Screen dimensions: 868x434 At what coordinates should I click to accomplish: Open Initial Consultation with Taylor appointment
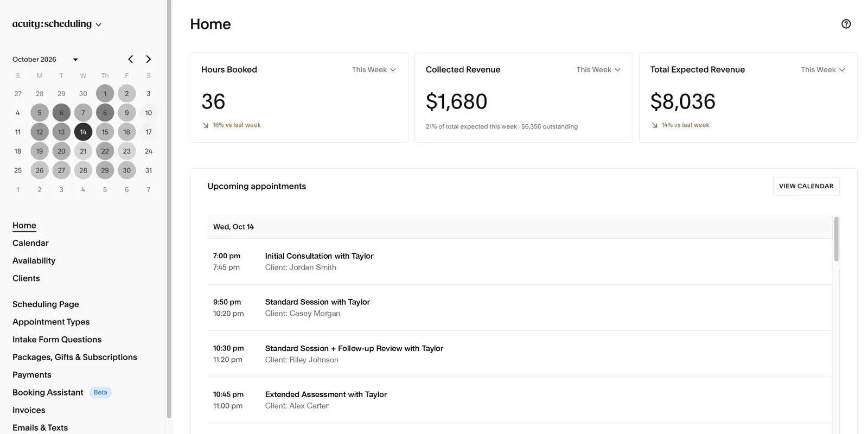(520, 261)
